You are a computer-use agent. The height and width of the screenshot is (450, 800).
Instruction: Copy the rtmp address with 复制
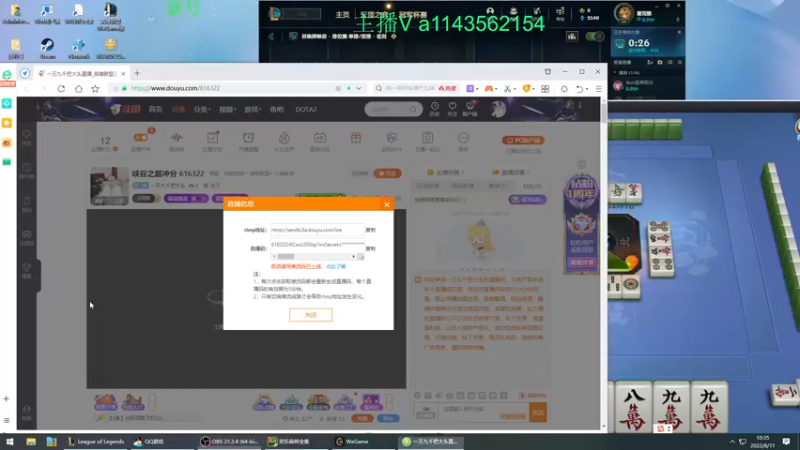tap(370, 230)
